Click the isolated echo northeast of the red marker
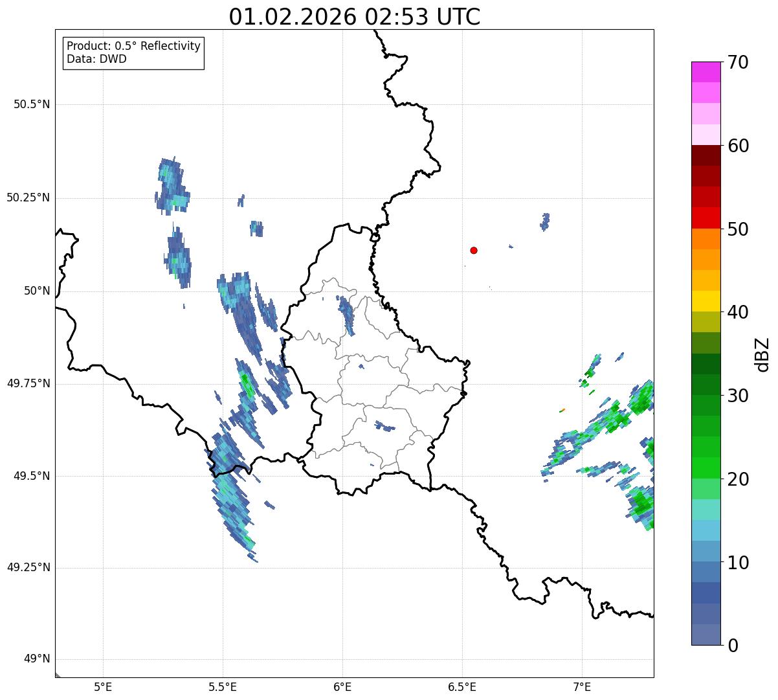This screenshot has width=778, height=700. point(545,222)
